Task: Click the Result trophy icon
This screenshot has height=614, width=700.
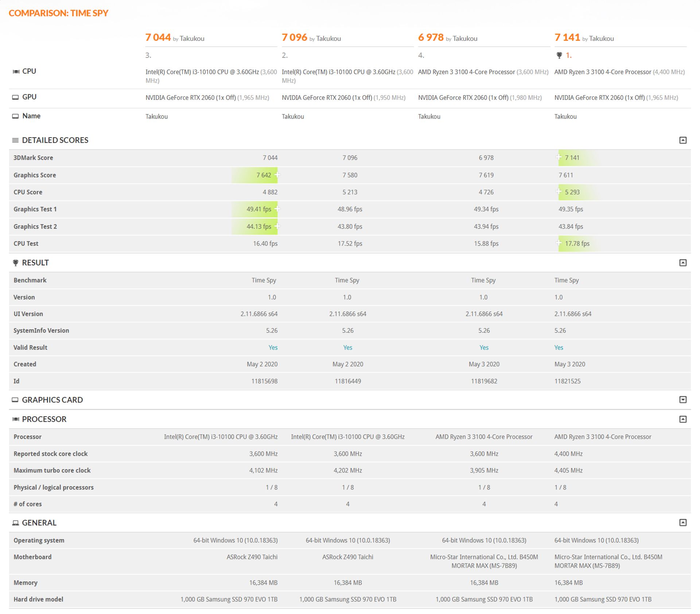Action: click(16, 262)
